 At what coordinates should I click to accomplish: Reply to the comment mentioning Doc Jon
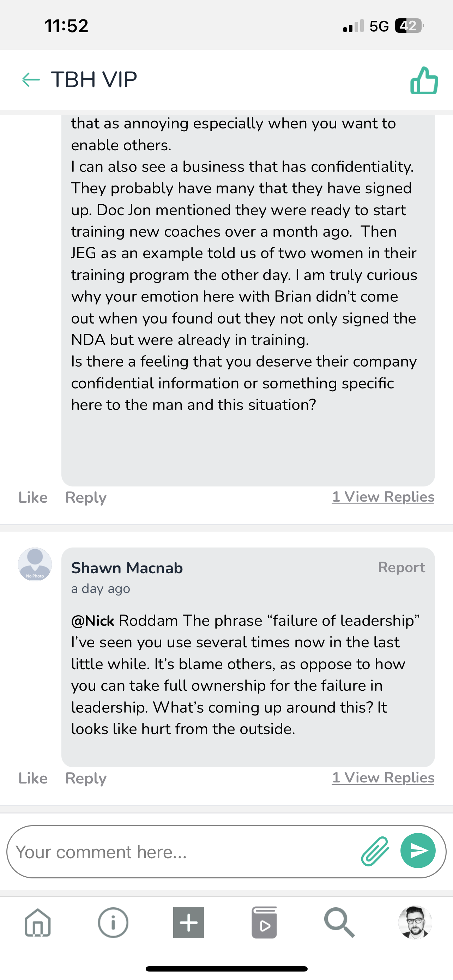pos(86,498)
